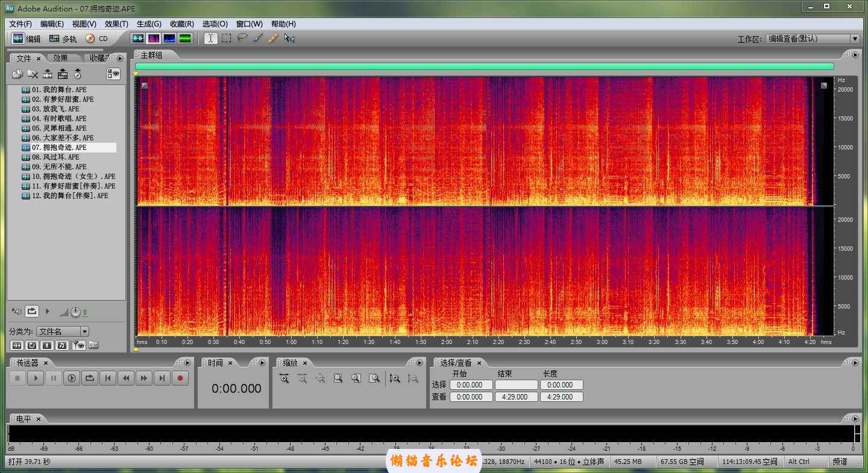This screenshot has height=473, width=868.
Task: Select the Lasso Selection tool
Action: (242, 38)
